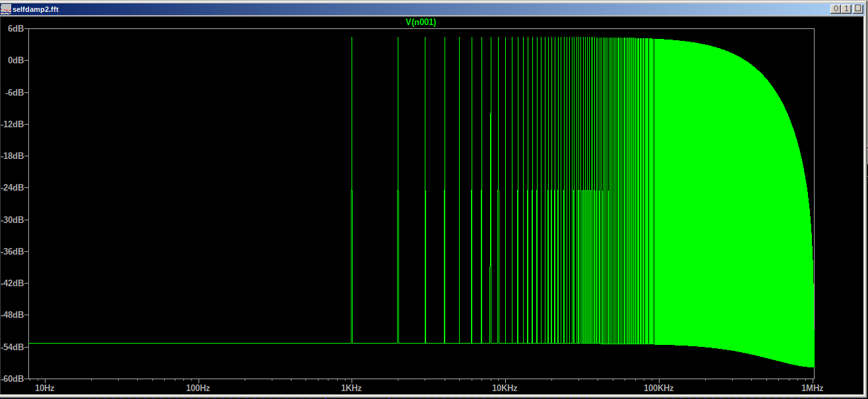Minimize the selfdamp2.fft waveform window
The width and height of the screenshot is (868, 399).
point(836,9)
